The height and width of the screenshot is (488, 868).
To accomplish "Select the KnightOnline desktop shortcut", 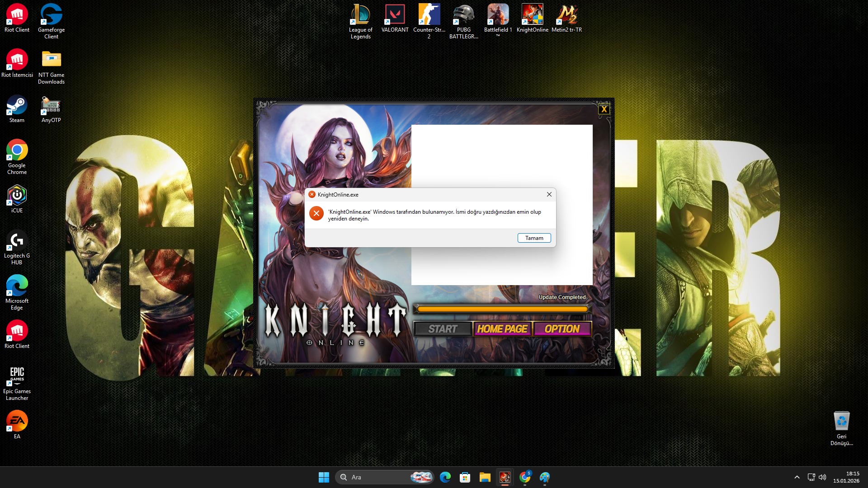I will pos(532,19).
